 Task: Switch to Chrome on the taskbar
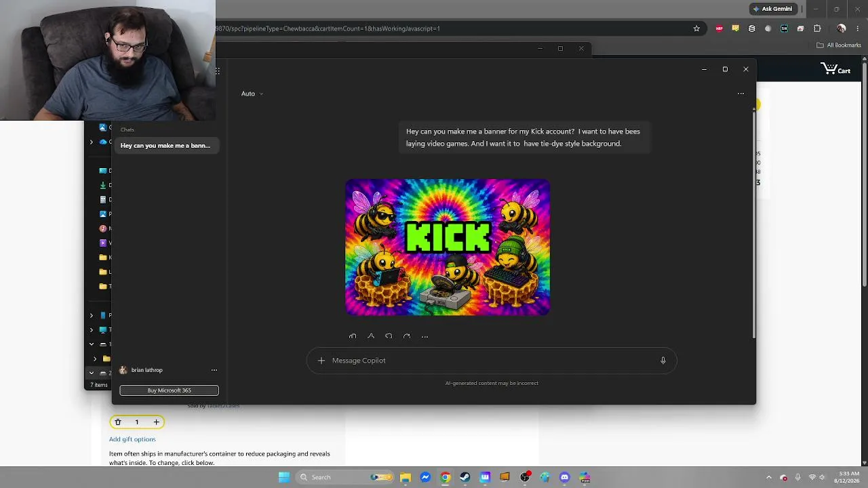click(x=445, y=477)
